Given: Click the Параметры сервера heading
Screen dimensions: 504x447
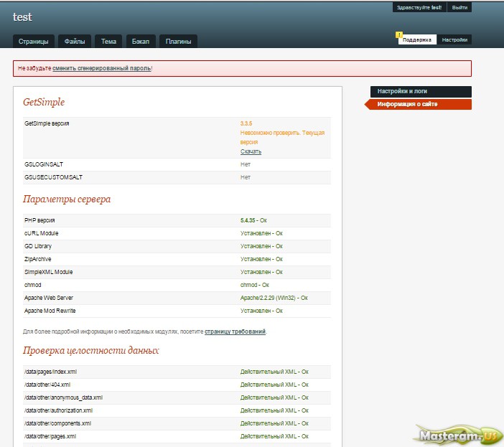Looking at the screenshot, I should pos(67,199).
